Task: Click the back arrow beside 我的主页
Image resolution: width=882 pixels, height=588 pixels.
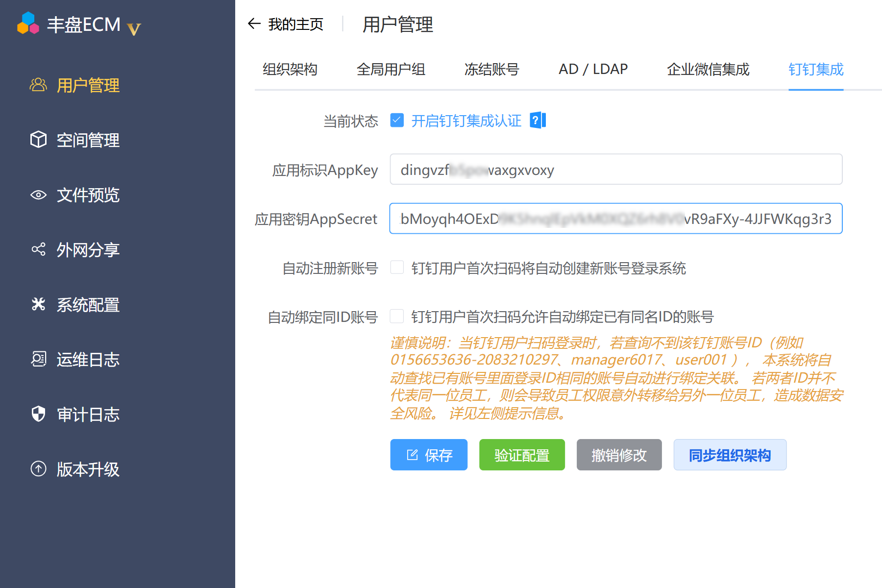Action: coord(254,24)
